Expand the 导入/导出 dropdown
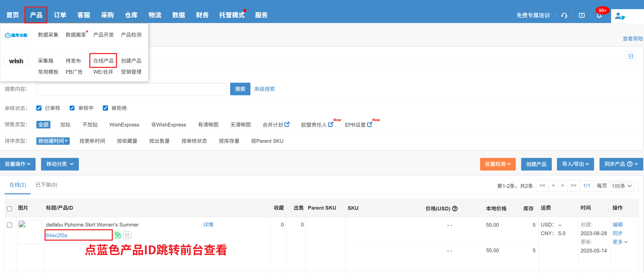Image resolution: width=644 pixels, height=273 pixels. coord(575,164)
